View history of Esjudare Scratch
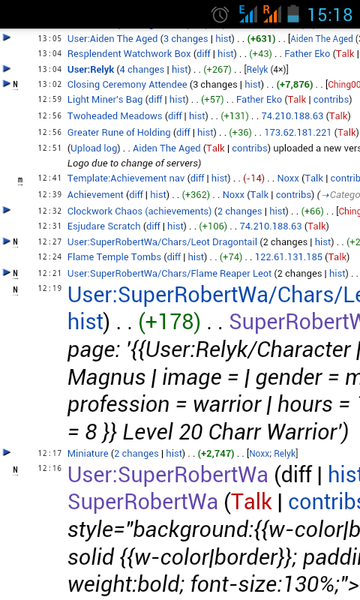 (176, 226)
